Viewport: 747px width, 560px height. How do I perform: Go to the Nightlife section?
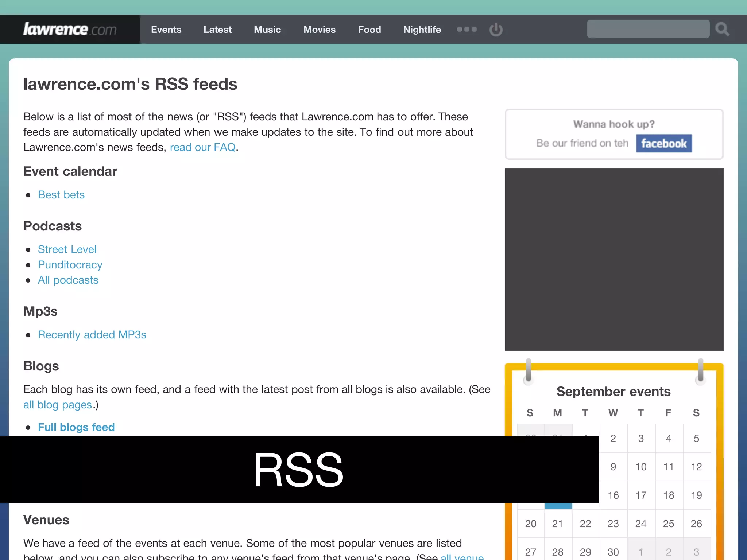[x=422, y=30]
